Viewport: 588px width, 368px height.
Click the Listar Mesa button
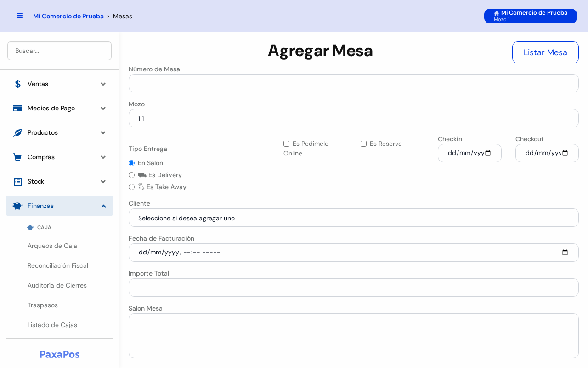pos(545,52)
